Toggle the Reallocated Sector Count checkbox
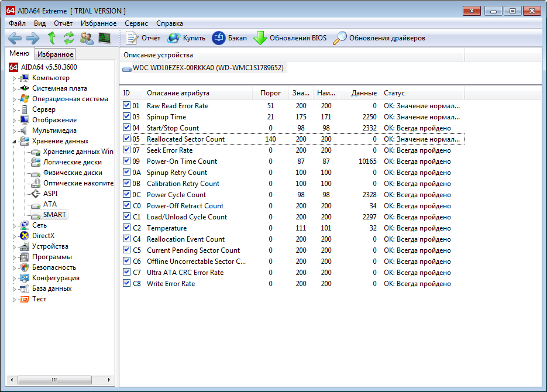The width and height of the screenshot is (547, 392). [126, 139]
